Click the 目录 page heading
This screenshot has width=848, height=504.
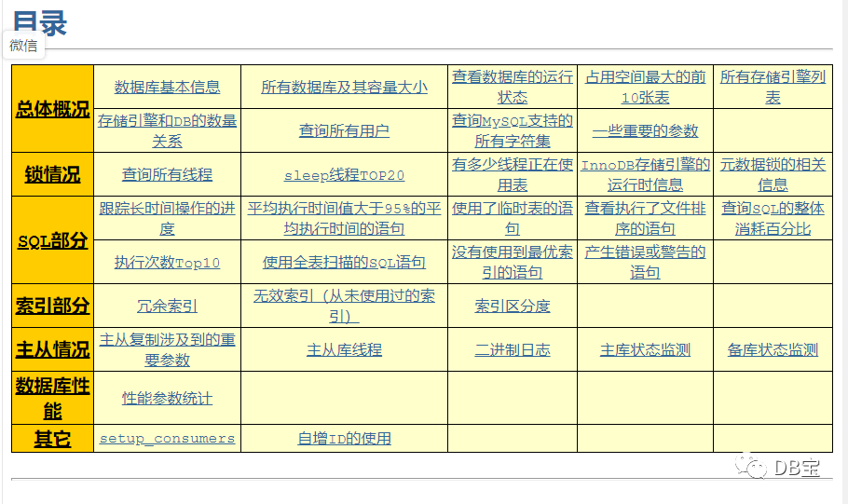(x=39, y=22)
